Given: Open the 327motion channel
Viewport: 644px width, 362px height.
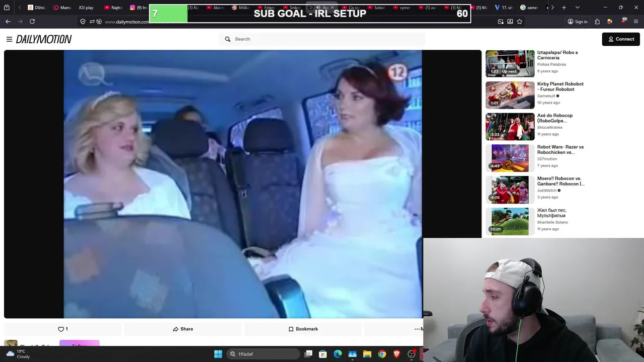Looking at the screenshot, I should tap(547, 159).
